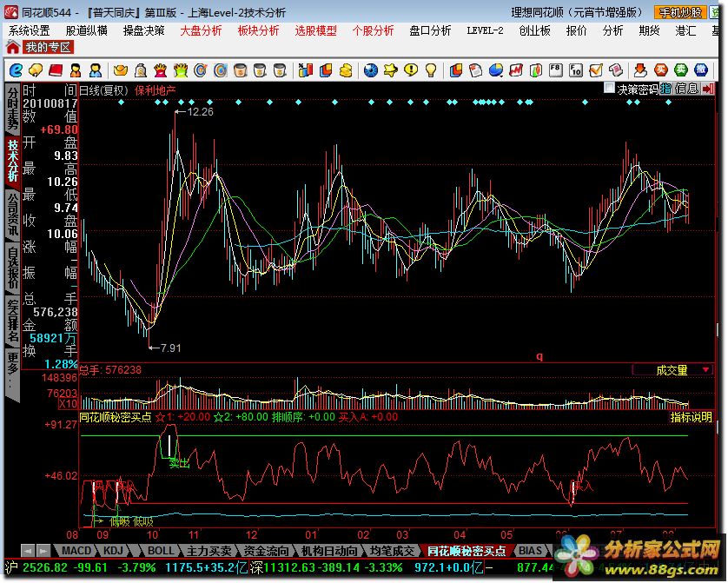728x583 pixels.
Task: Open the 系统设置 menu
Action: coord(30,31)
